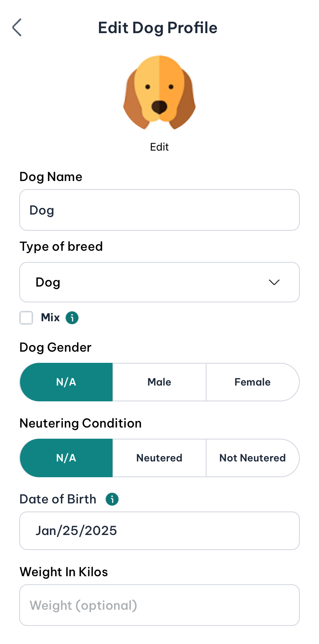
Task: Click the Dog Name field
Action: click(159, 210)
